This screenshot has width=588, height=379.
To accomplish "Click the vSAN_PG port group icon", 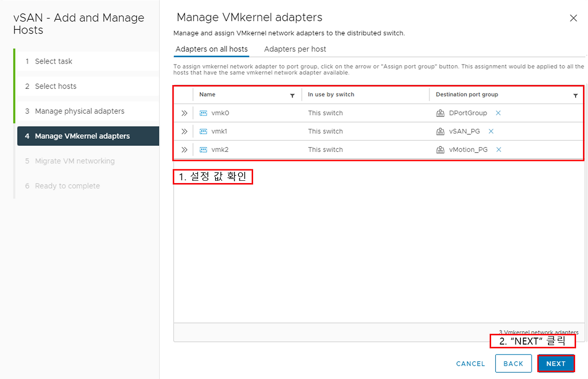I will [440, 132].
